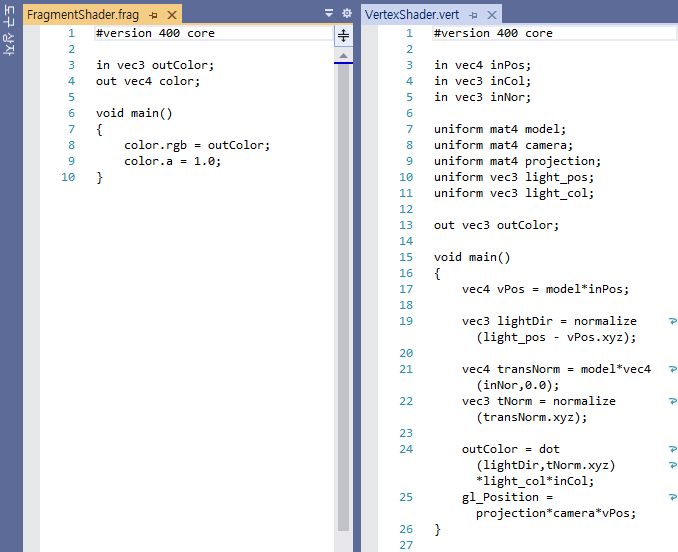Click line 'uniform mat4 projection;'
The width and height of the screenshot is (678, 552).
[518, 161]
